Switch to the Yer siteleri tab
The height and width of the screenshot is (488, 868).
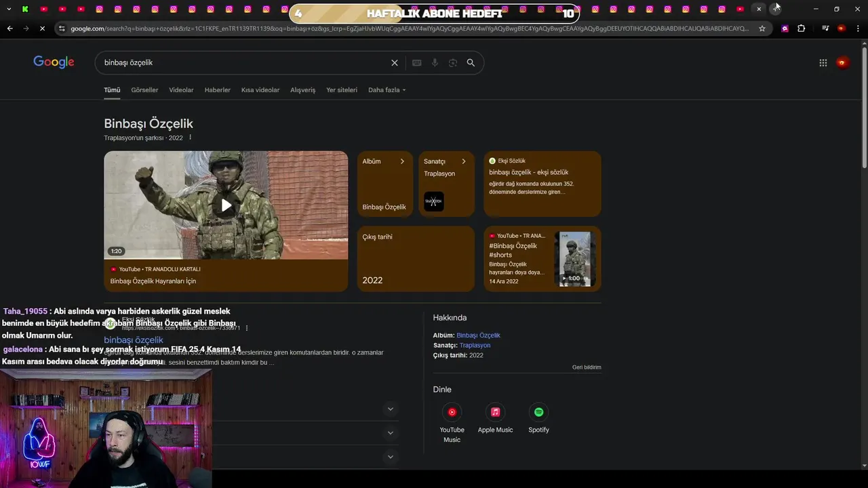tap(342, 90)
